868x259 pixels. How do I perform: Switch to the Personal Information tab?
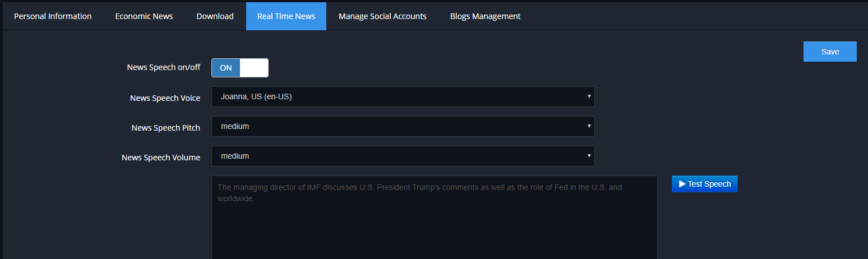[53, 16]
